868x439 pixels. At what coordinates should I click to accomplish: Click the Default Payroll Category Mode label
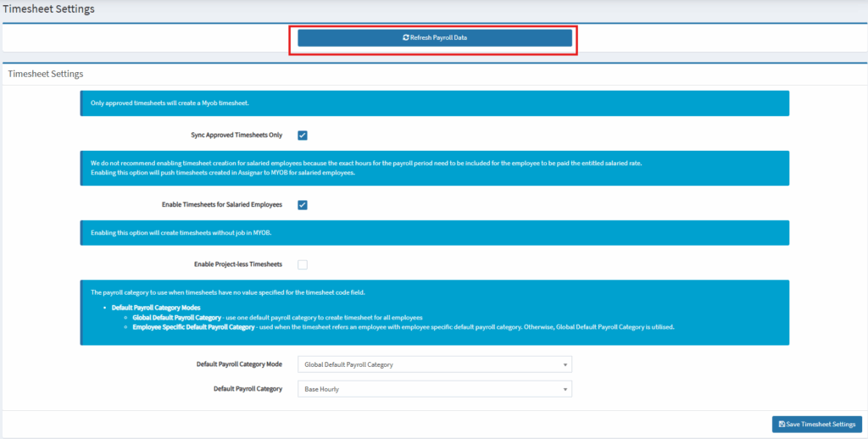(x=239, y=364)
